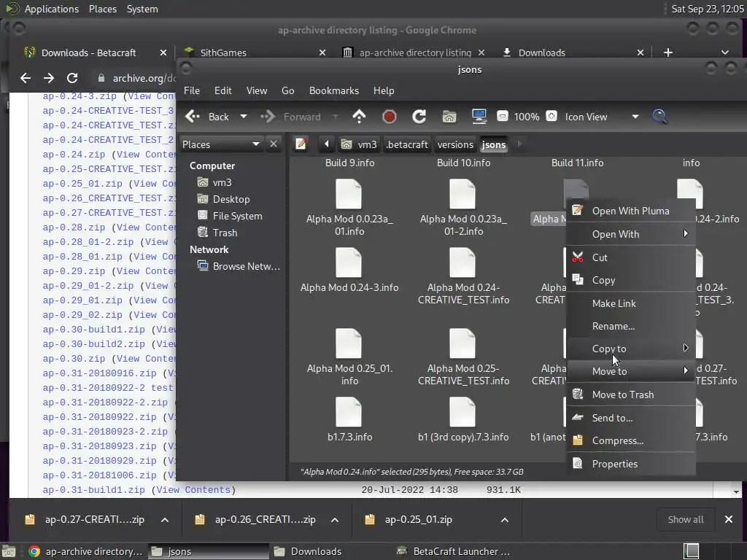Click the versions path bar button
This screenshot has height=560, width=747.
(x=455, y=144)
